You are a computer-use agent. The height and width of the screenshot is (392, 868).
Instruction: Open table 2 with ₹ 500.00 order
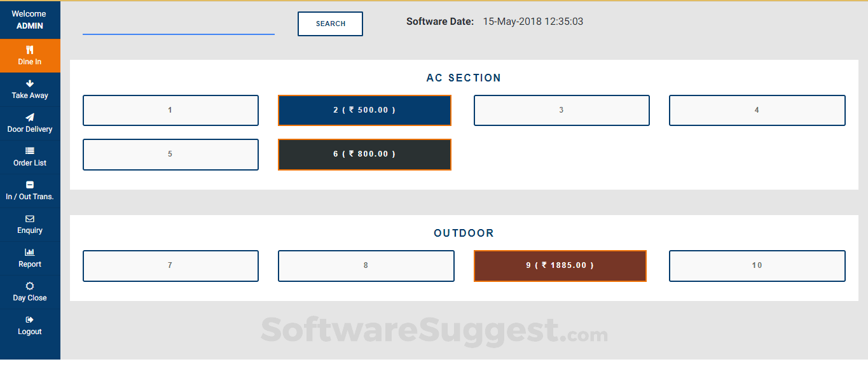pos(364,110)
